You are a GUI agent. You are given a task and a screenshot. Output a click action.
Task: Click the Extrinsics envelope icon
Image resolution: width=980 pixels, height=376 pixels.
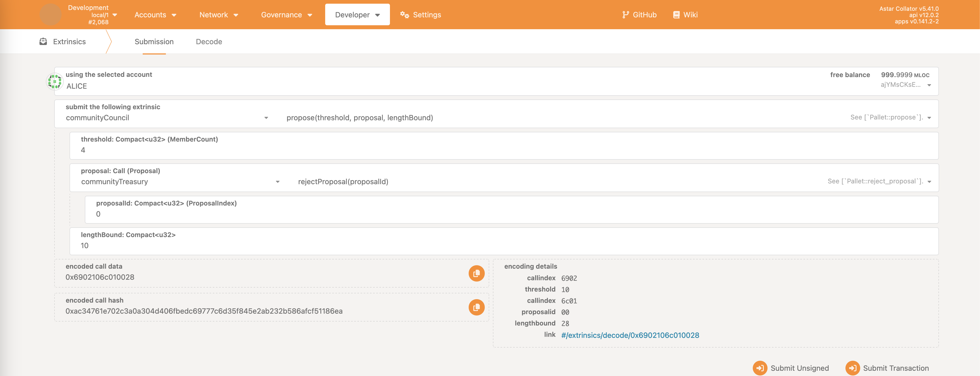pos(43,41)
